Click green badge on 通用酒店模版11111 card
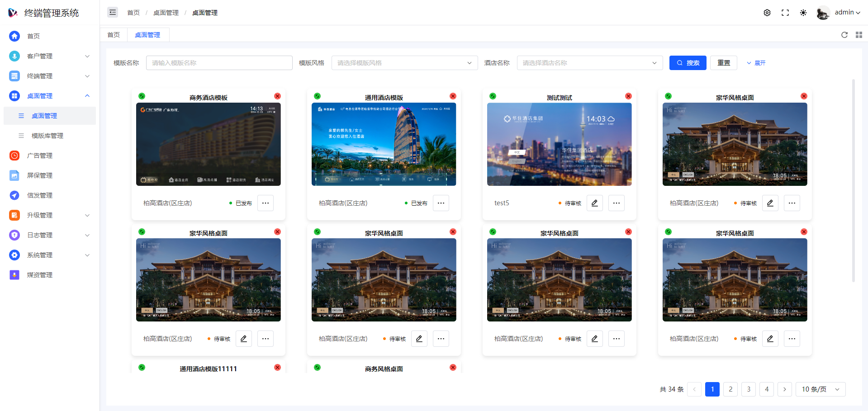This screenshot has height=411, width=868. tap(142, 368)
